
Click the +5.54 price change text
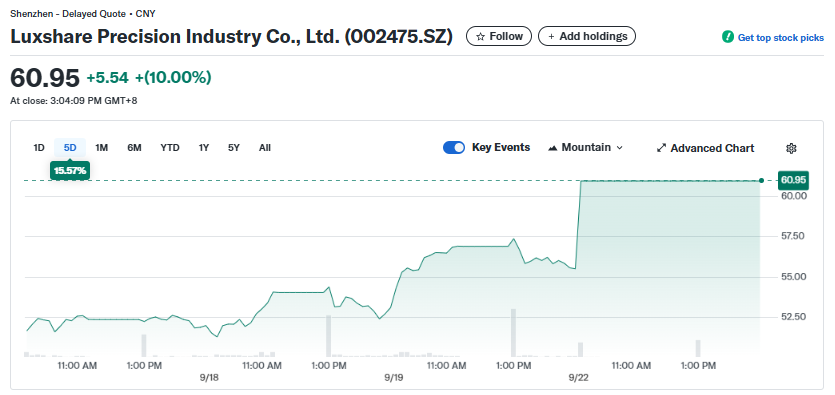(x=108, y=78)
